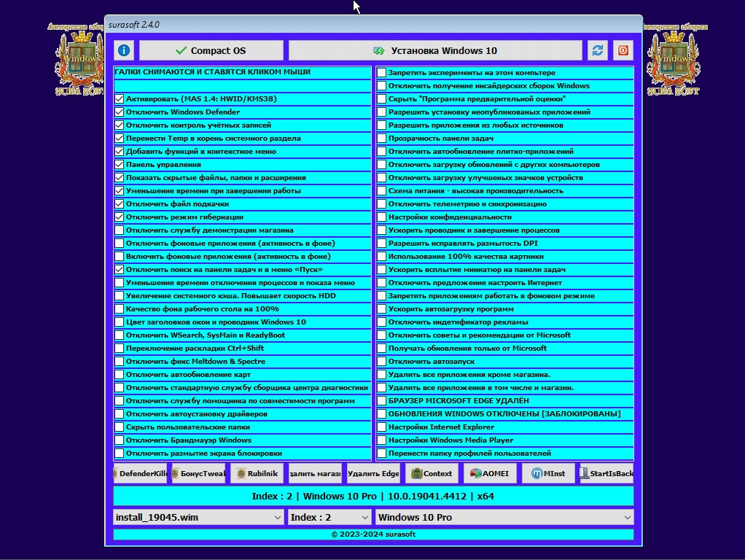Check Настройки конфиденциальности
The image size is (745, 560).
pyautogui.click(x=381, y=217)
